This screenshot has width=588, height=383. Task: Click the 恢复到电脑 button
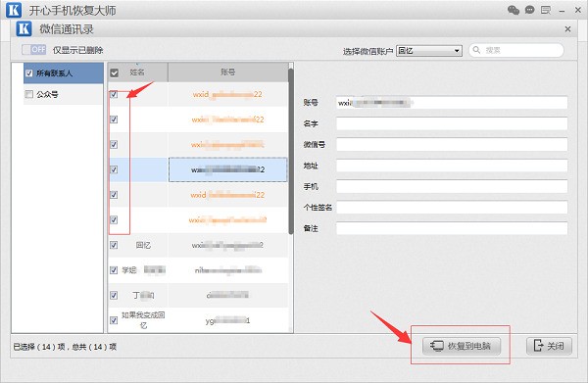(x=462, y=346)
